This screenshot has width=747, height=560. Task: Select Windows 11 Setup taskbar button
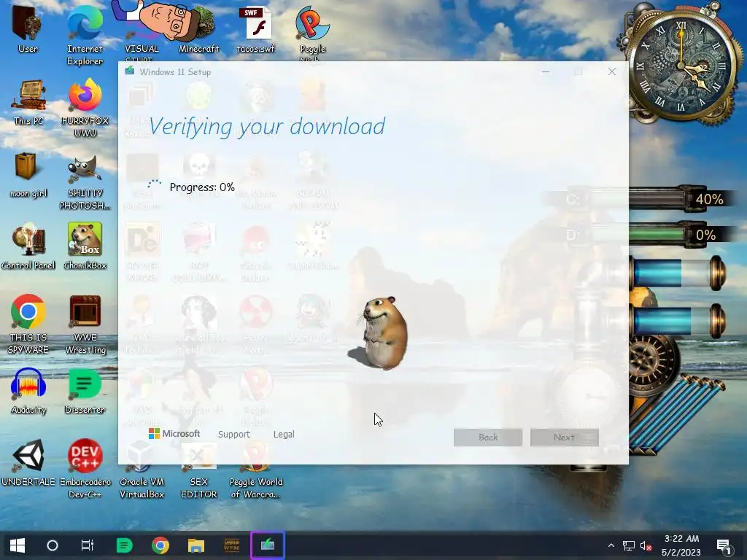[x=267, y=545]
